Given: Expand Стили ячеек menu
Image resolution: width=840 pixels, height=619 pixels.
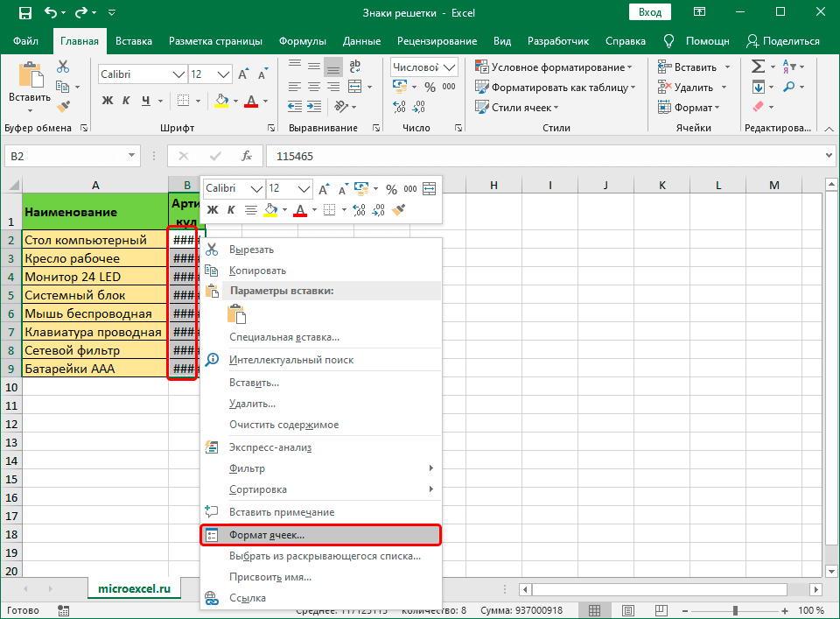Looking at the screenshot, I should pyautogui.click(x=517, y=107).
